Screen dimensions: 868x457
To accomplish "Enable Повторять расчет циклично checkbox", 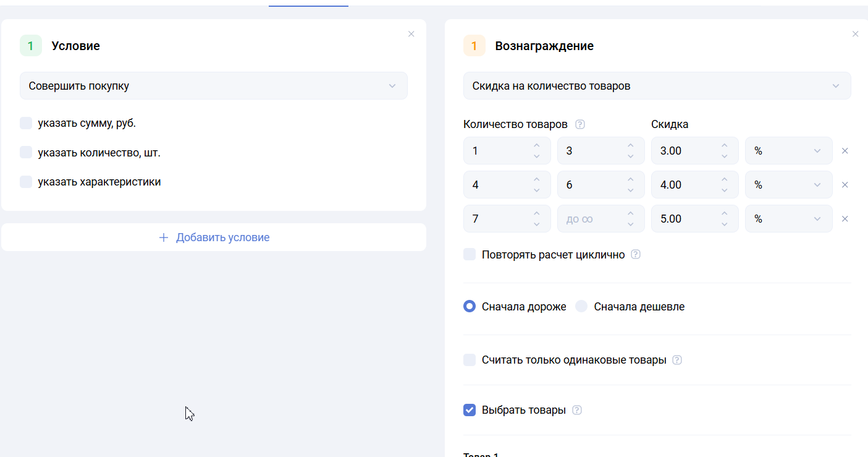I will [x=470, y=254].
